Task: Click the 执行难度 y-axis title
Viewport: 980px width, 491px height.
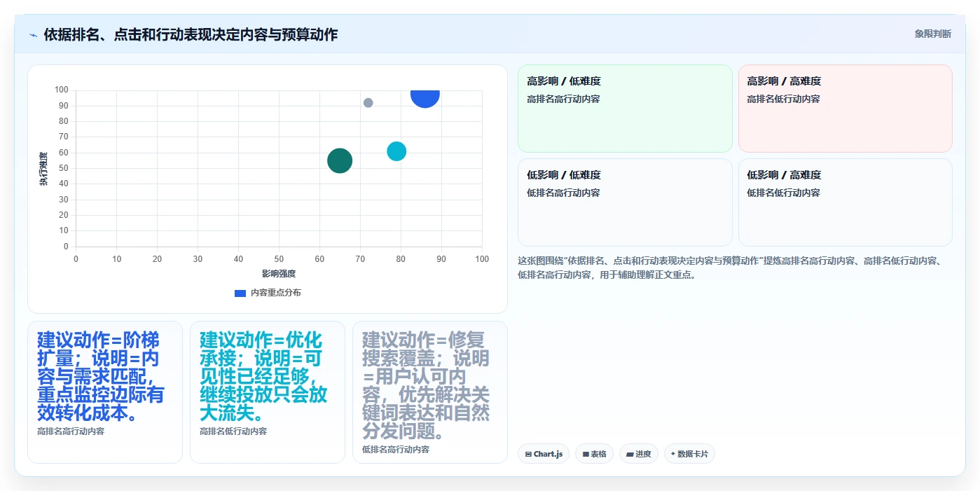Action: (x=43, y=168)
